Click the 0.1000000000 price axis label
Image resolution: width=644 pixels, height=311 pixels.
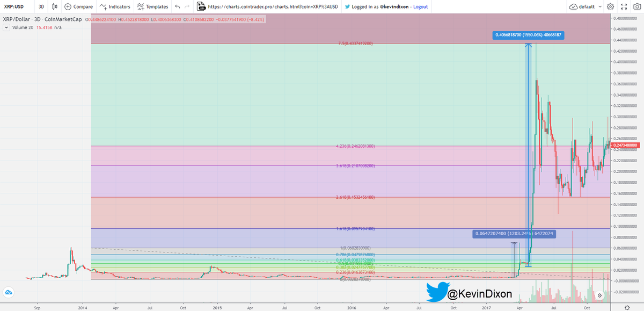(626, 226)
